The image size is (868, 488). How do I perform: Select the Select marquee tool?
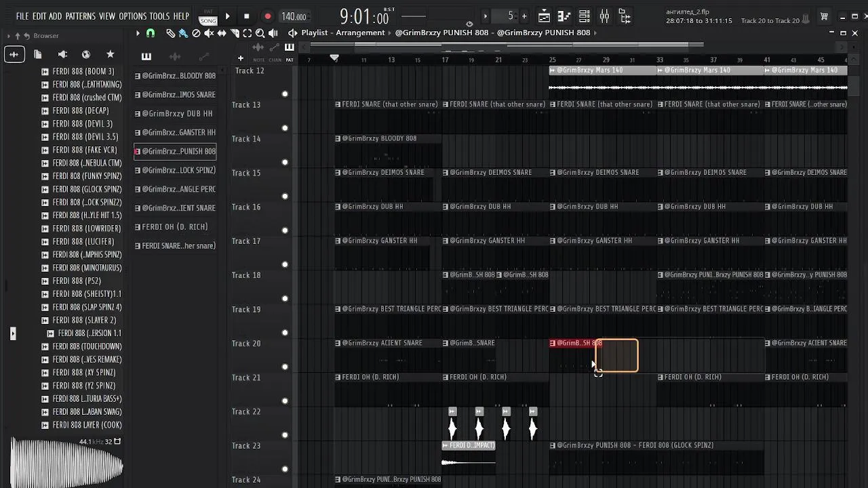(248, 33)
